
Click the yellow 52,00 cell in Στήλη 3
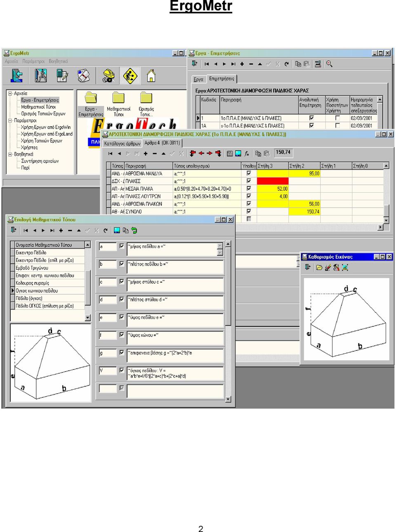click(x=273, y=189)
